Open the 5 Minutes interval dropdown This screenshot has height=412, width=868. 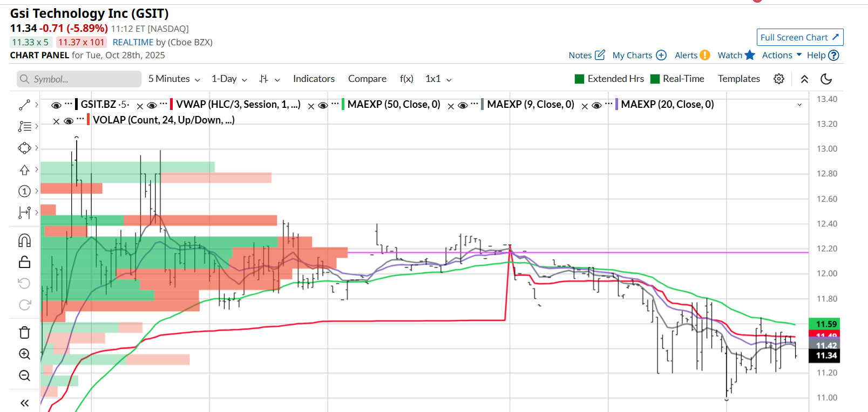(x=174, y=79)
